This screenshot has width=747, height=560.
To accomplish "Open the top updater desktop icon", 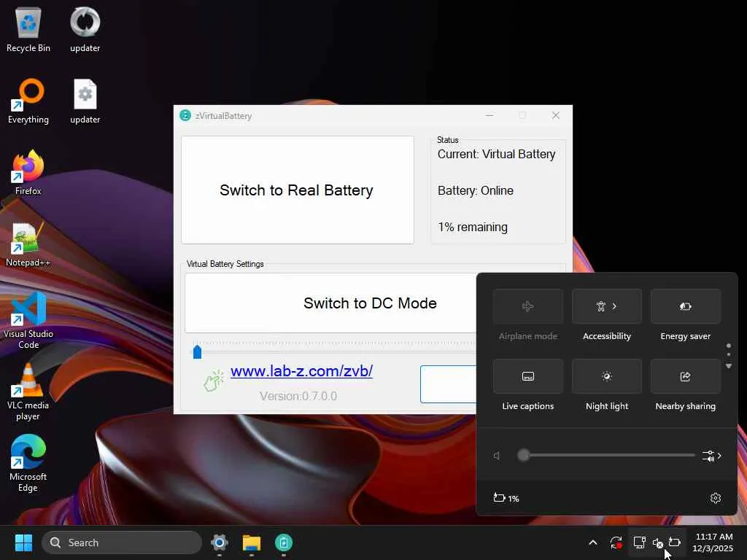I will click(85, 29).
